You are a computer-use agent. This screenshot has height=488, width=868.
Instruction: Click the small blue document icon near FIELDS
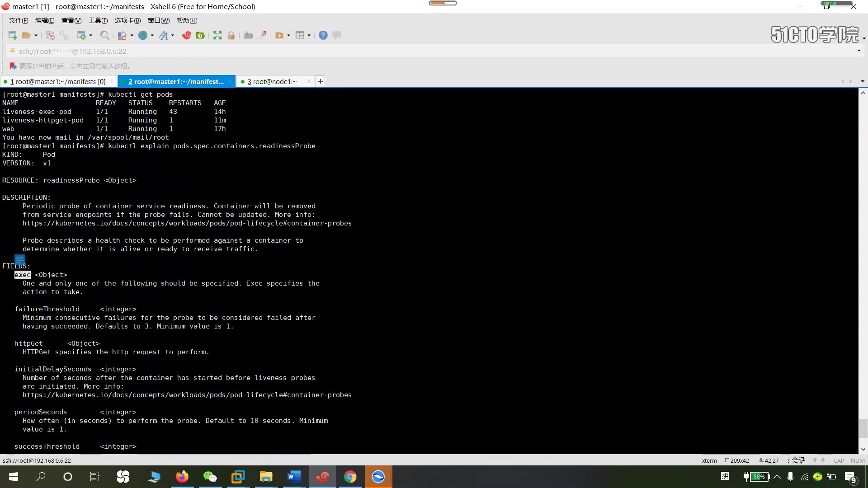20,260
